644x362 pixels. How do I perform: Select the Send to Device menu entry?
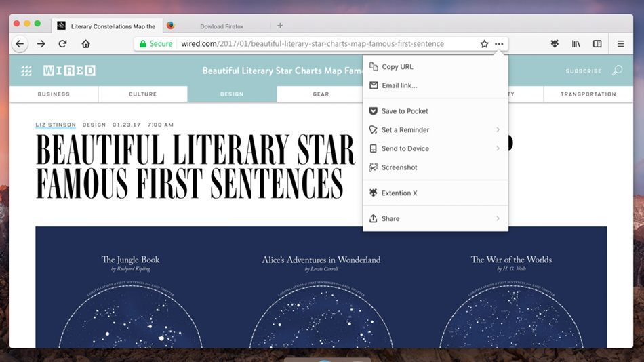pos(435,148)
